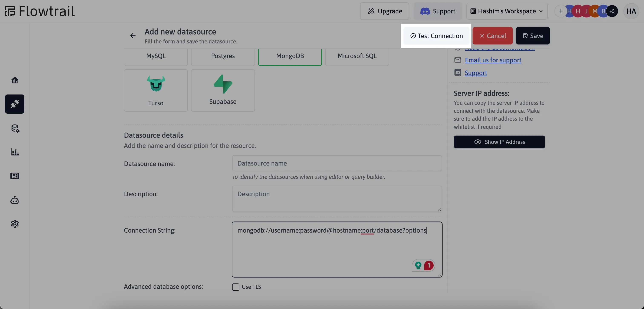Click the Test Connection button
This screenshot has height=309, width=644.
pos(436,36)
